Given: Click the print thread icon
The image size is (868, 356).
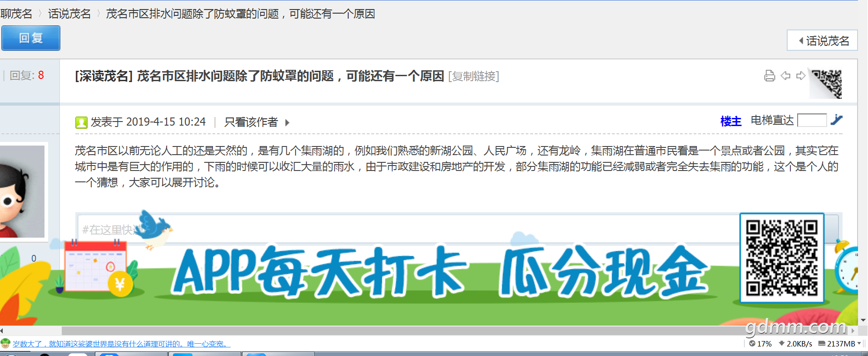Looking at the screenshot, I should click(x=769, y=76).
